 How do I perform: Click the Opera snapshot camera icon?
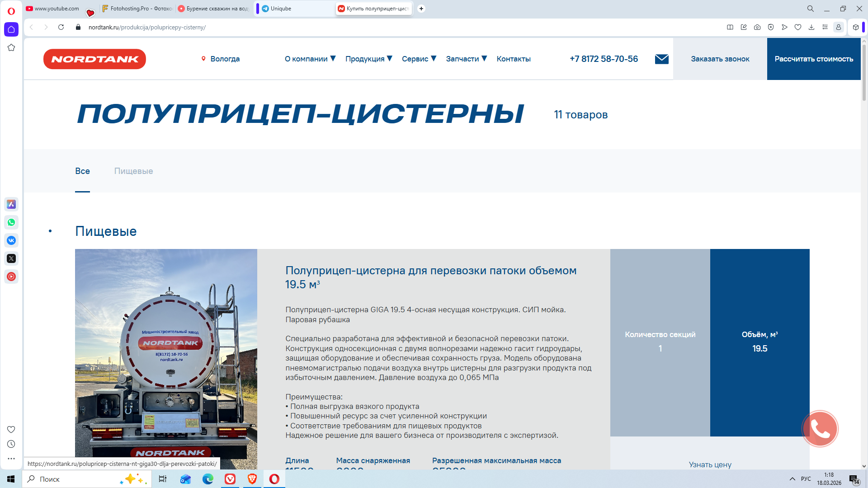(757, 27)
